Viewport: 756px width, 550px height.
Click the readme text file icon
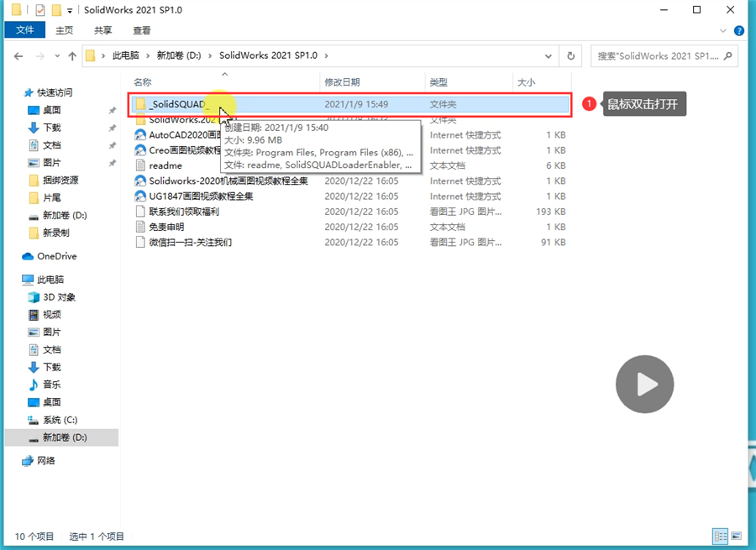click(140, 165)
